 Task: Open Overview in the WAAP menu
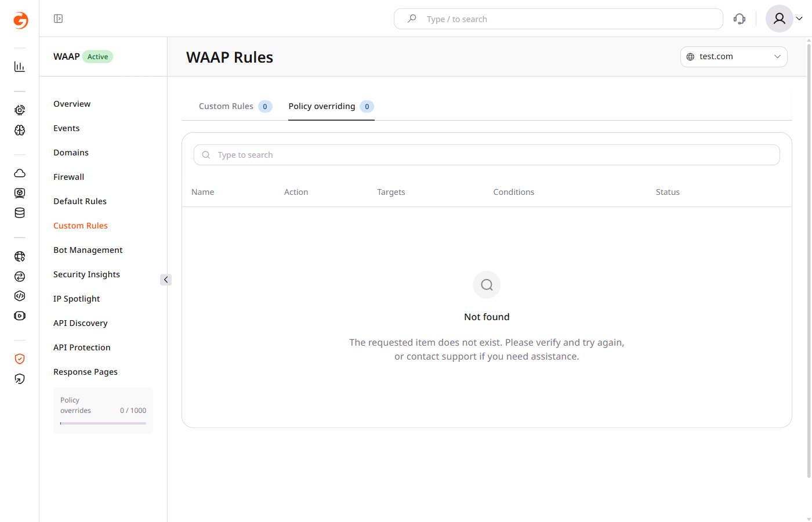tap(72, 104)
